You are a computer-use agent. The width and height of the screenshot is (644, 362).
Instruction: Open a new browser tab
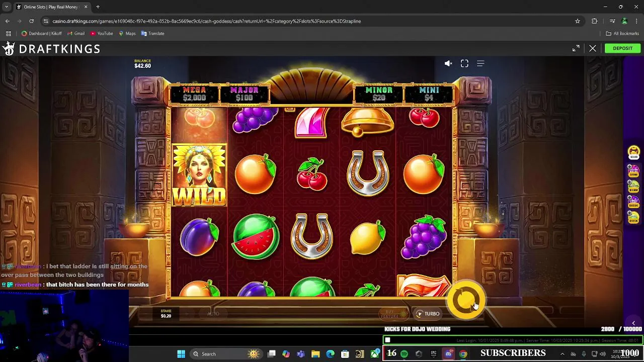click(98, 7)
